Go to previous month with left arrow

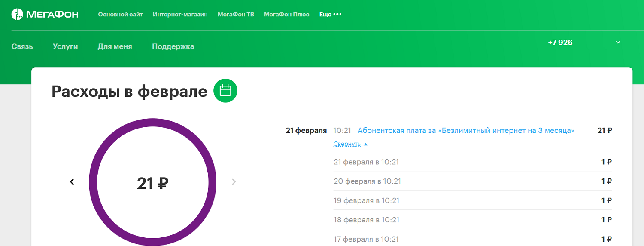72,182
